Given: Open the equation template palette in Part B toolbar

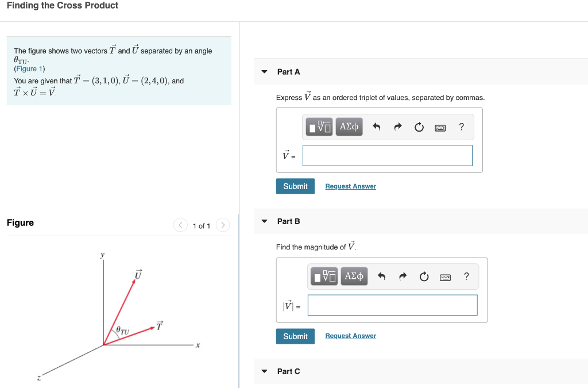Looking at the screenshot, I should 324,276.
